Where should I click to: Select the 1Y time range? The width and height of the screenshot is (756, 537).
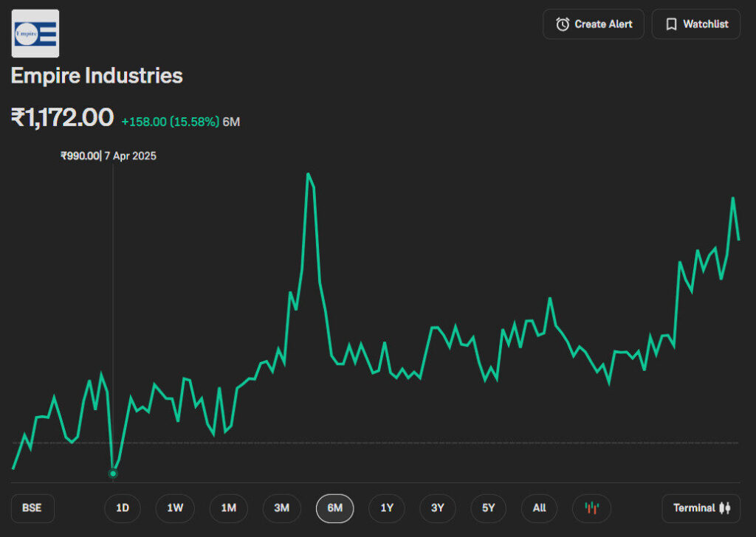387,508
